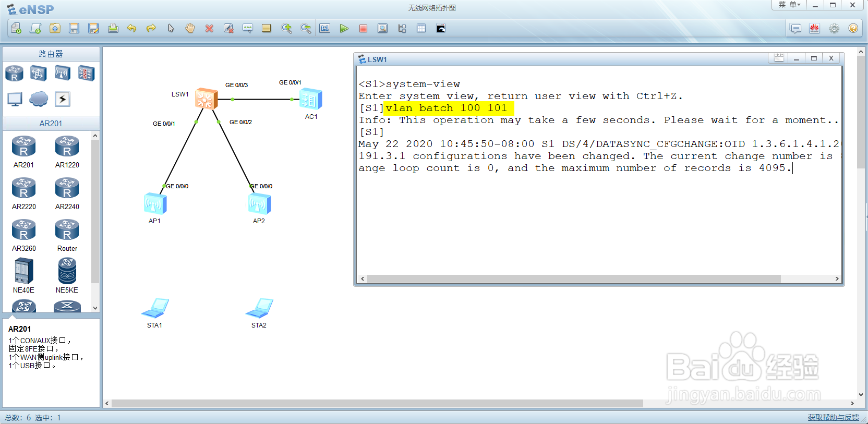This screenshot has height=424, width=868.
Task: Select the cloud device category icon
Action: click(x=39, y=99)
